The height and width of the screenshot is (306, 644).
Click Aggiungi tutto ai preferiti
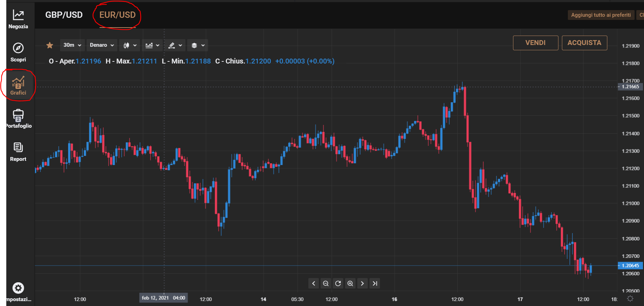click(601, 15)
